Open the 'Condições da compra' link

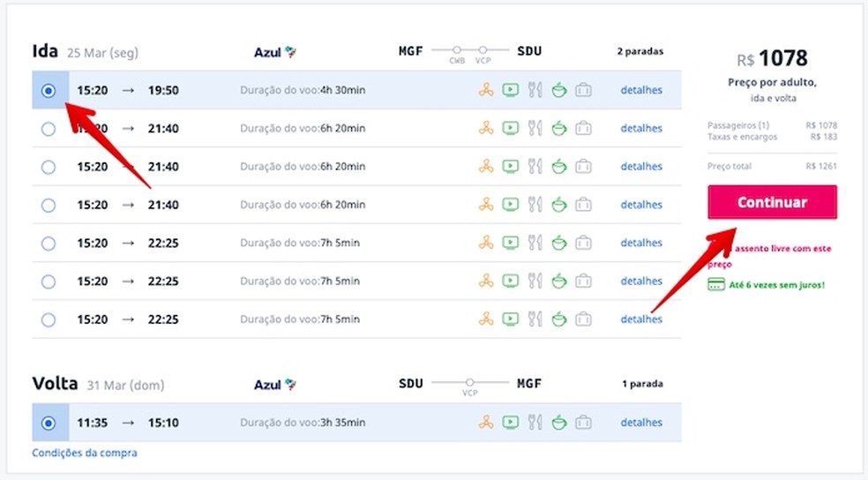coord(85,453)
